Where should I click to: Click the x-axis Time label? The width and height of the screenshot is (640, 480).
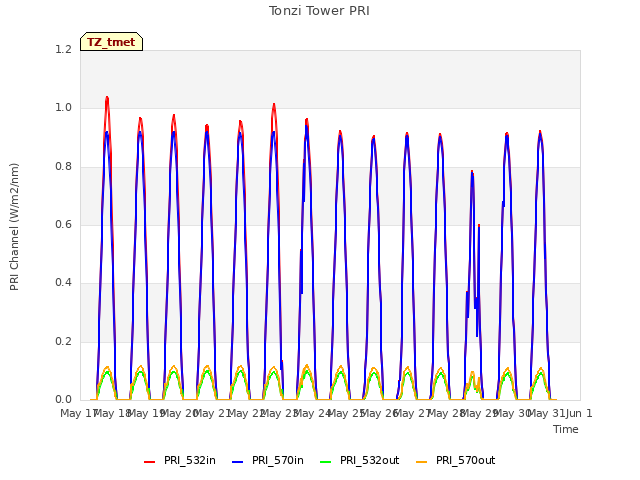566,429
